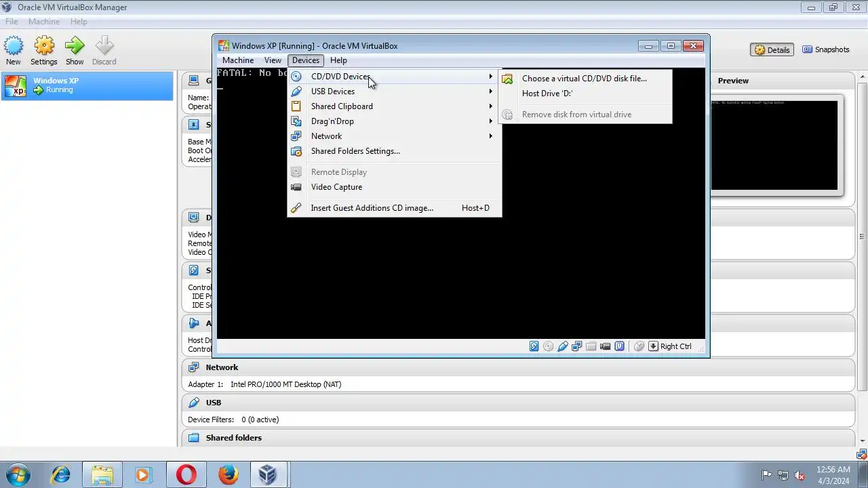
Task: Click network adapters icon in VM status bar
Action: pos(577,346)
